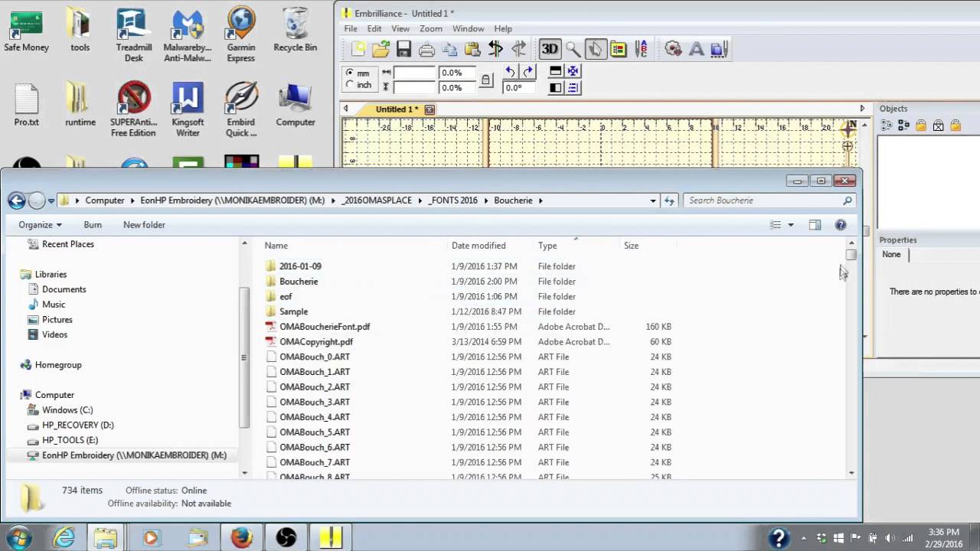Click the ABC spell-check style icon

coord(642,50)
